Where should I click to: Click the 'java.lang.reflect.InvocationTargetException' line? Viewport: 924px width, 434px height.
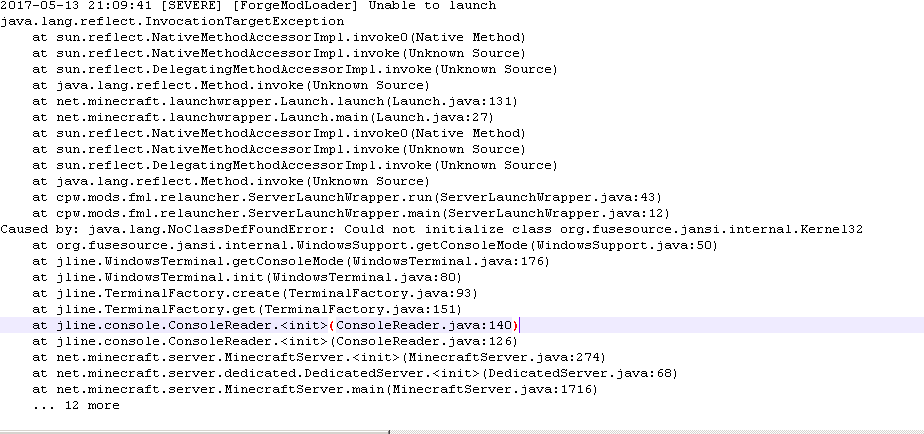pos(172,22)
